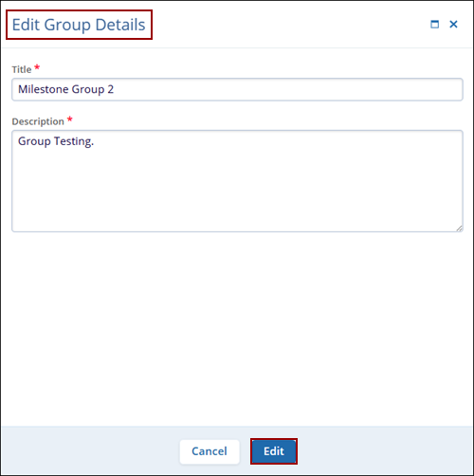Grab the Description box resize handle
This screenshot has width=474, height=476.
pyautogui.click(x=459, y=229)
